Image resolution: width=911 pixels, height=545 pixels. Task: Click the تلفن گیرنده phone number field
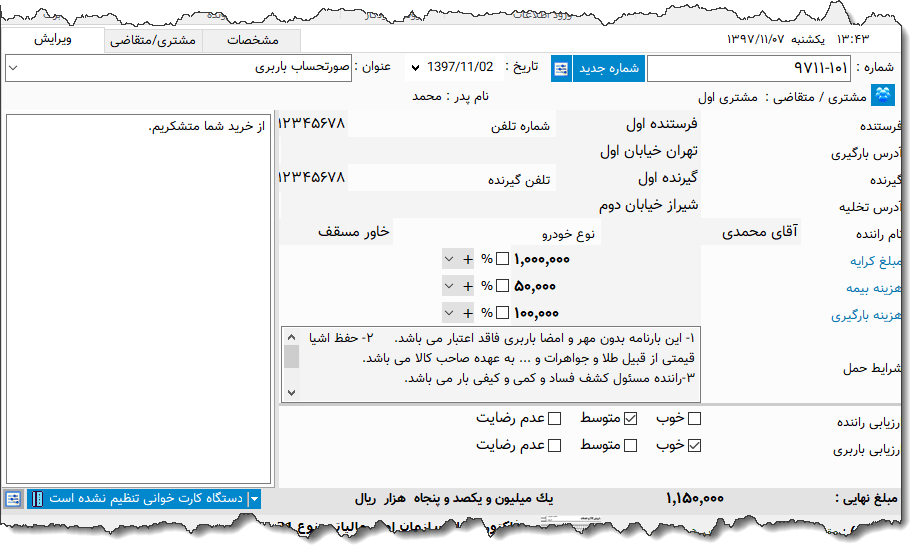pos(313,178)
